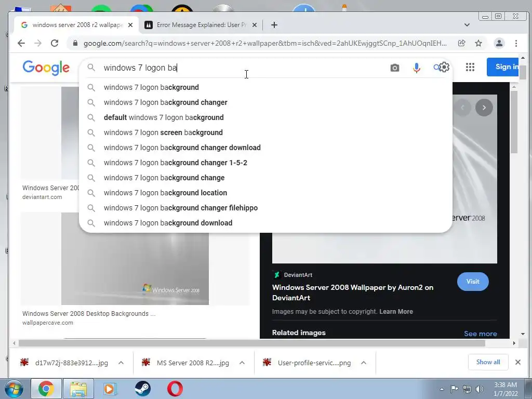Choose 'logon background changer filehippo' suggestion
Image resolution: width=532 pixels, height=399 pixels.
pos(265,208)
